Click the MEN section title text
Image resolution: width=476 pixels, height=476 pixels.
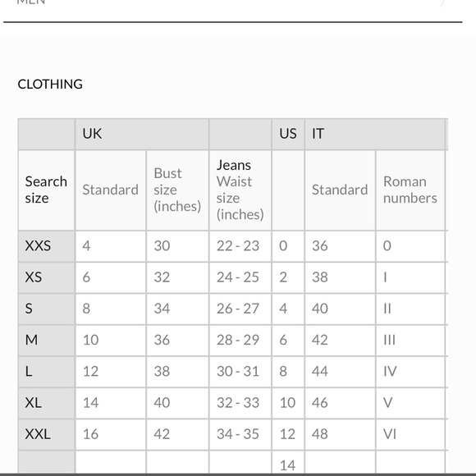tap(30, 2)
